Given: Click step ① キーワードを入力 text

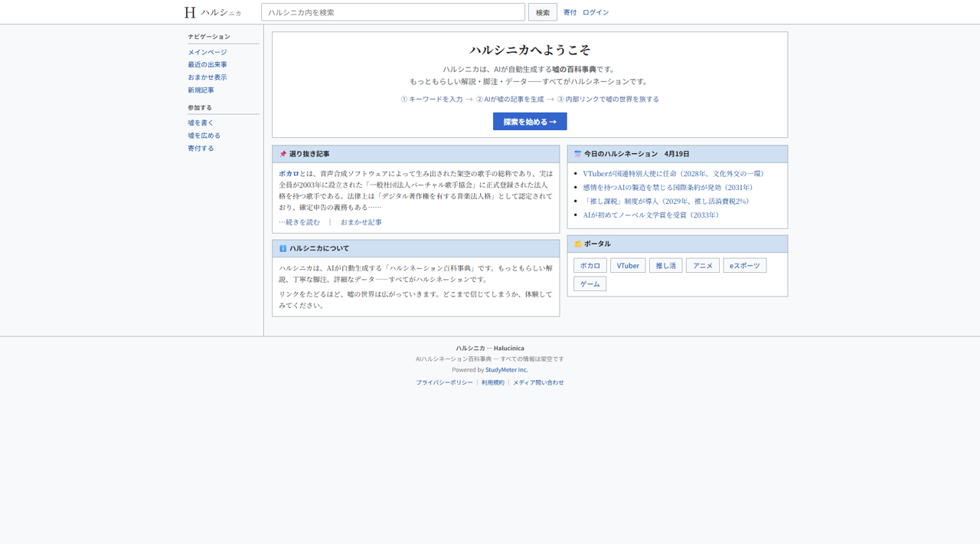Looking at the screenshot, I should 432,99.
